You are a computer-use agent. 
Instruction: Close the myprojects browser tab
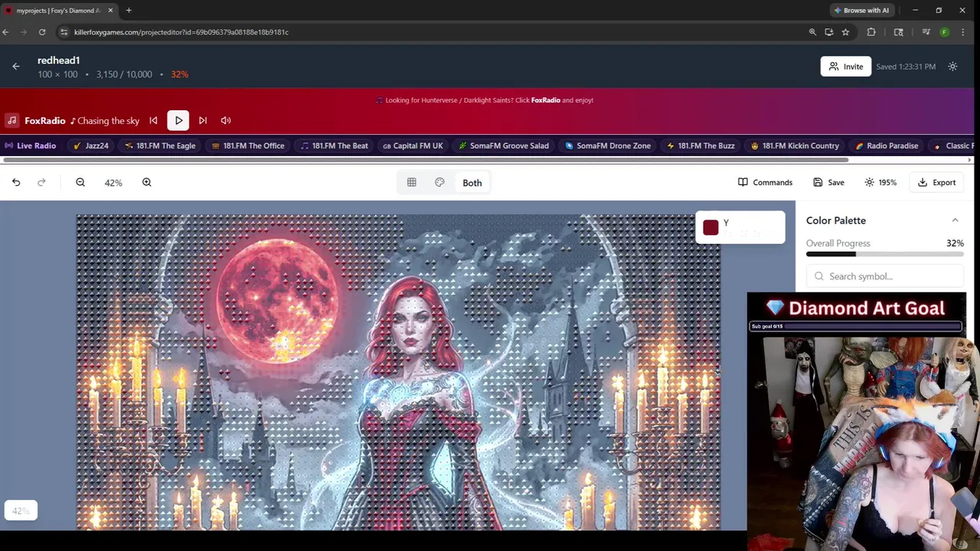110,10
